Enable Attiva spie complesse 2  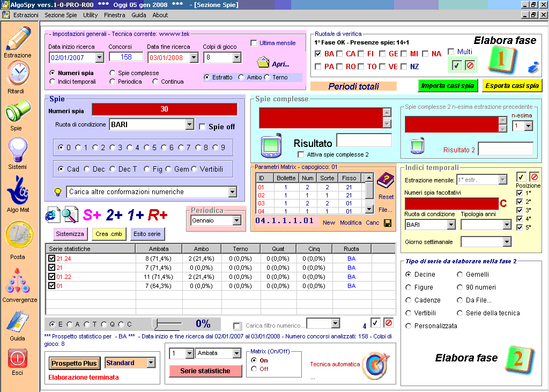tap(301, 154)
